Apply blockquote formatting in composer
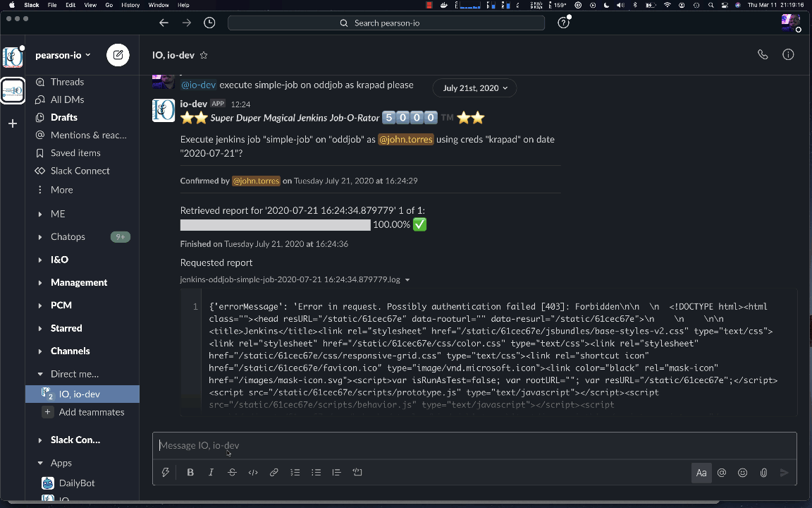Viewport: 812px width, 508px height. 337,472
